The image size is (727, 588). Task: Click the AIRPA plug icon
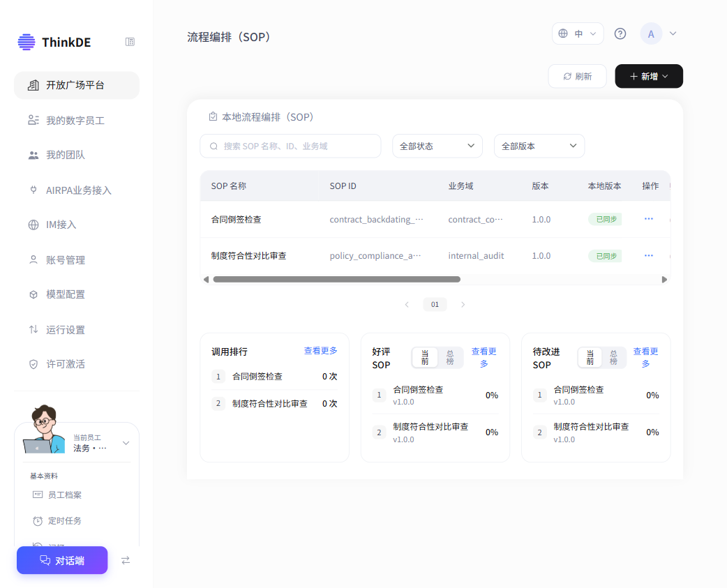[33, 190]
